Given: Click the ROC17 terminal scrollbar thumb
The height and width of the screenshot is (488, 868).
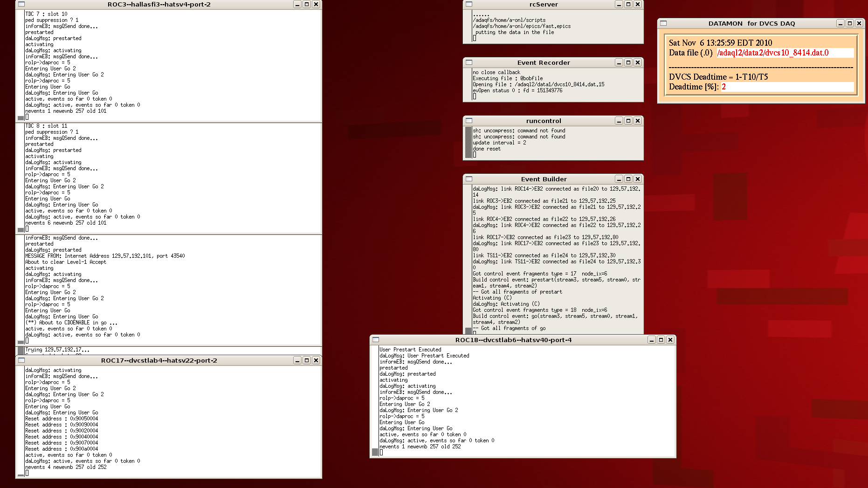Looking at the screenshot, I should tap(21, 475).
